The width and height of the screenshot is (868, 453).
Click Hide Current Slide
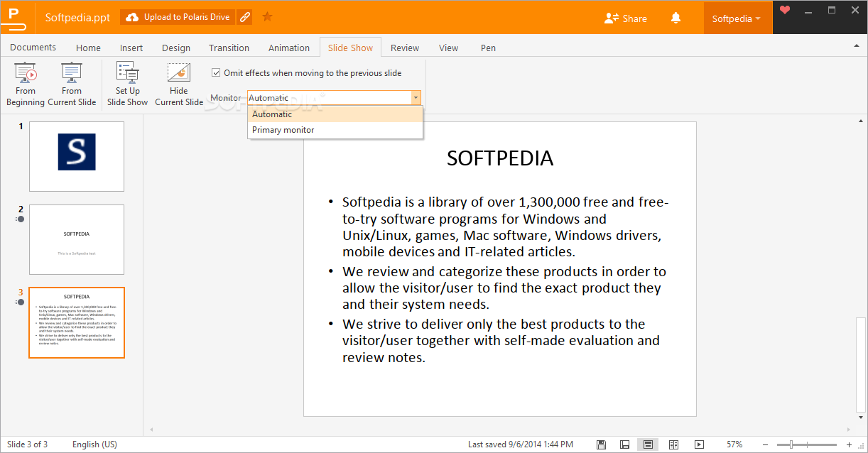[x=179, y=84]
